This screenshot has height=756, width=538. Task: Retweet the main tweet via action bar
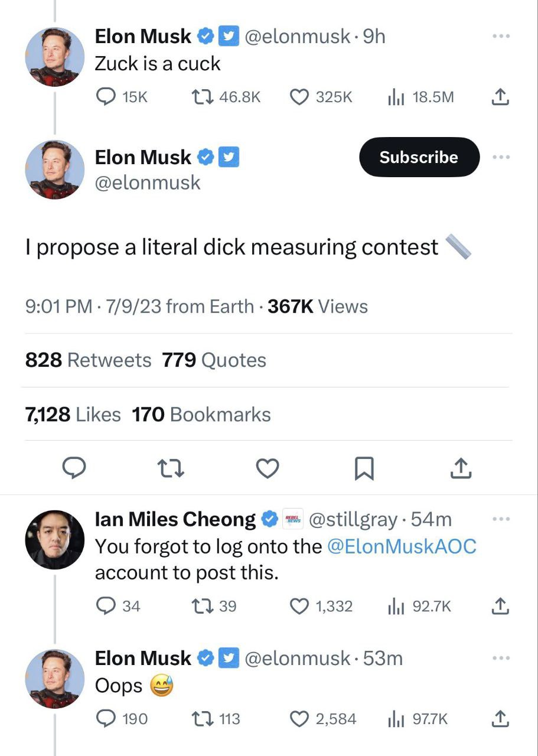coord(171,469)
